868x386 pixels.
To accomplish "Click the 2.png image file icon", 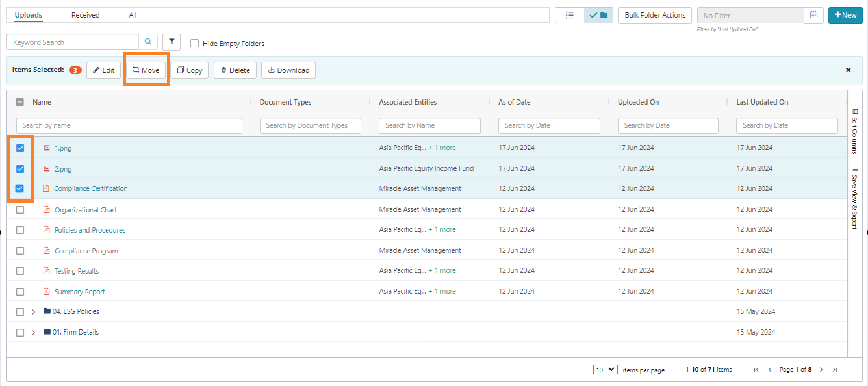I will click(x=47, y=168).
